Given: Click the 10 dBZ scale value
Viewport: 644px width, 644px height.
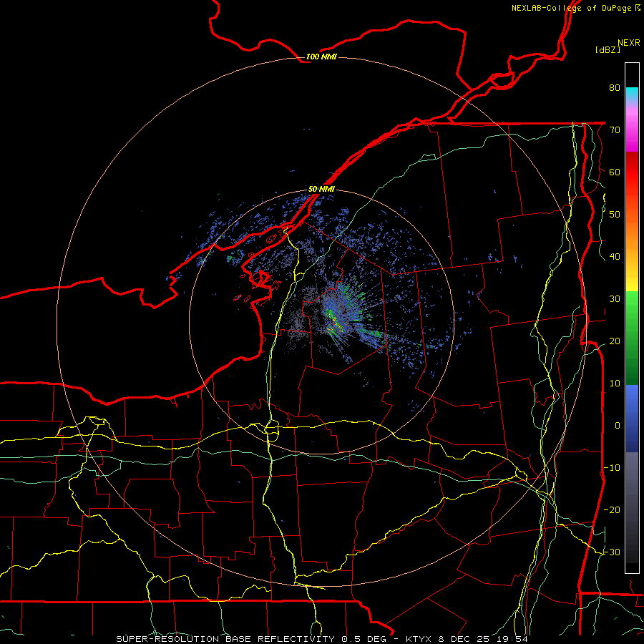Looking at the screenshot, I should tap(615, 384).
